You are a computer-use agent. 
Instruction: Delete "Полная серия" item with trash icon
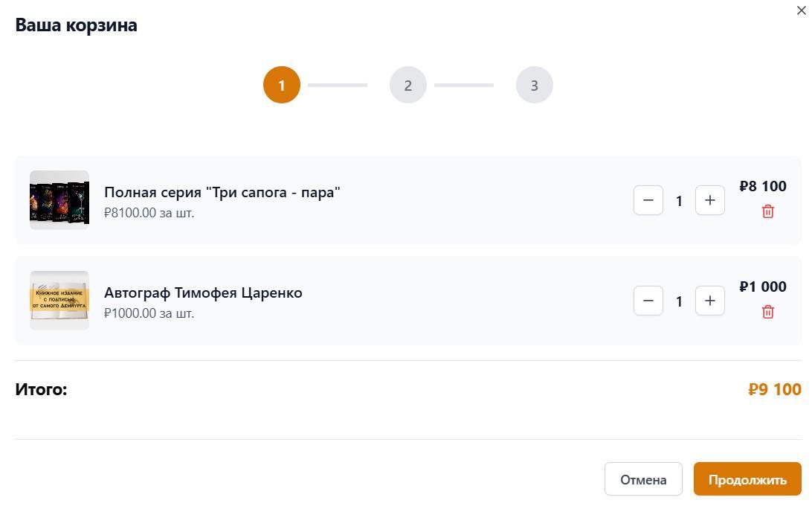768,211
